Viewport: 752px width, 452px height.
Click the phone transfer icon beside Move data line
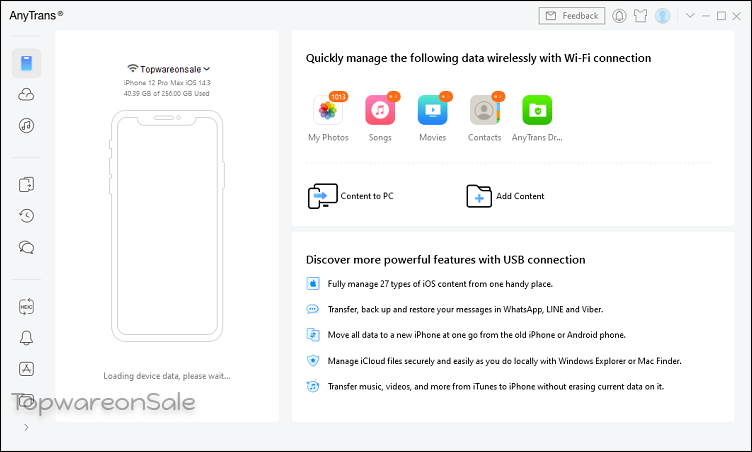point(313,334)
